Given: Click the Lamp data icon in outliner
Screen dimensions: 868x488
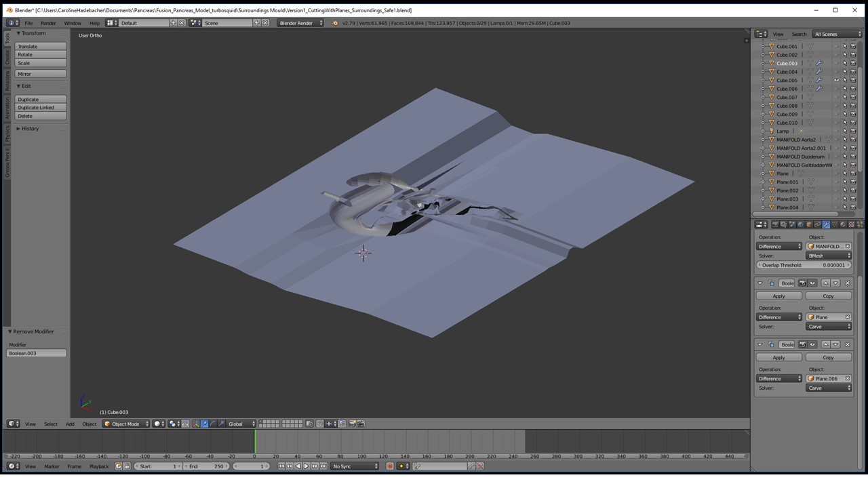Looking at the screenshot, I should point(801,131).
